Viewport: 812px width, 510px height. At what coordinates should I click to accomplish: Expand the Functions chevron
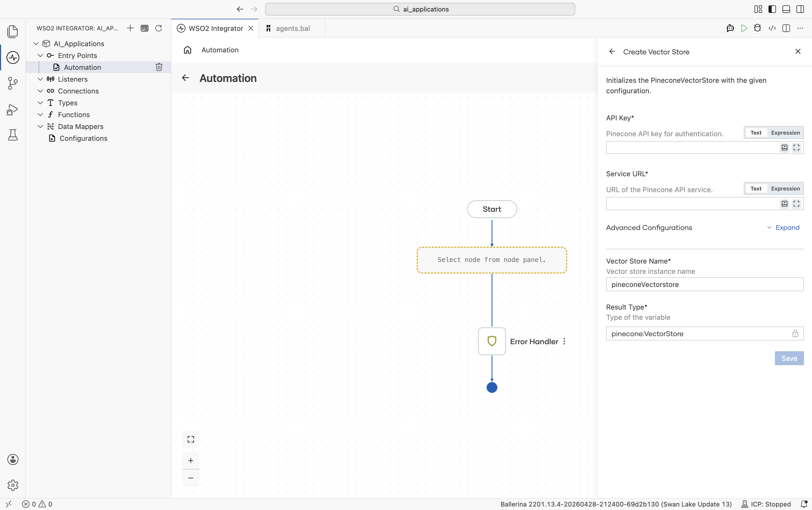40,114
